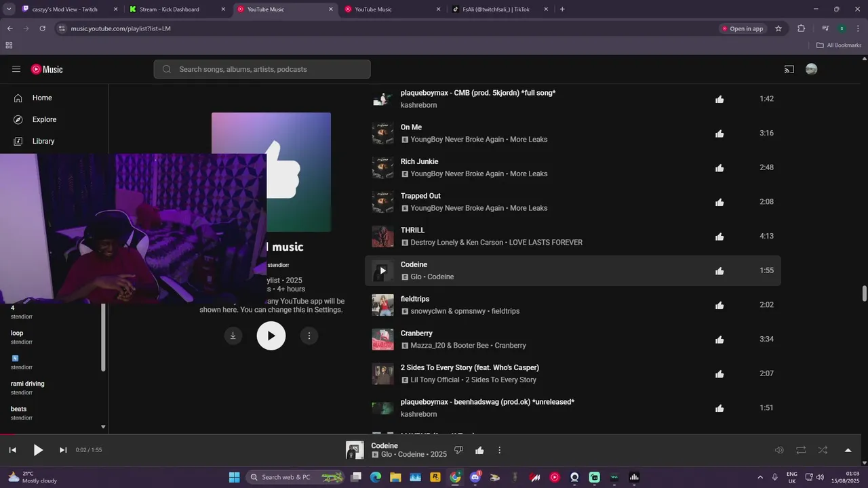Image resolution: width=868 pixels, height=488 pixels.
Task: Open the playlist three-dot options menu
Action: coord(309,335)
